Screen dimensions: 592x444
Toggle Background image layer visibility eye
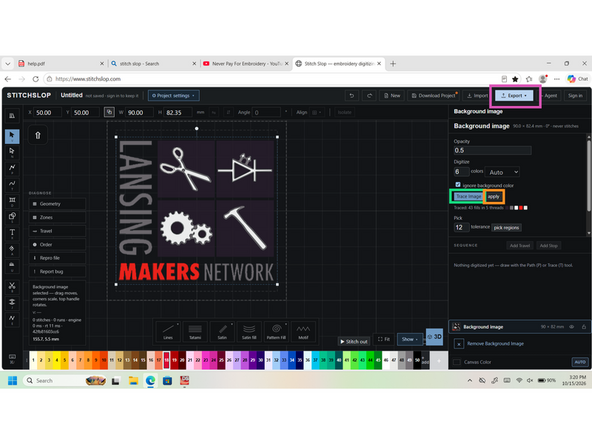pyautogui.click(x=572, y=327)
